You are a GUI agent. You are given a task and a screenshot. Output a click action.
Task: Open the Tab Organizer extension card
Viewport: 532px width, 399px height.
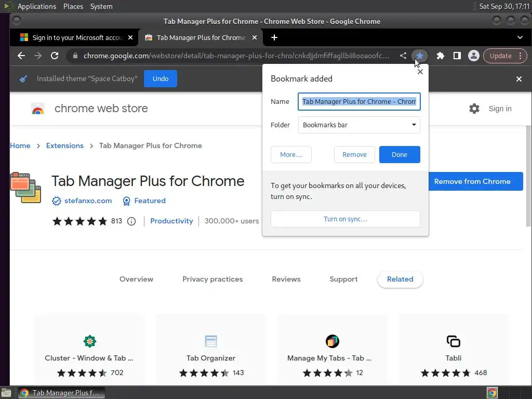click(x=211, y=350)
